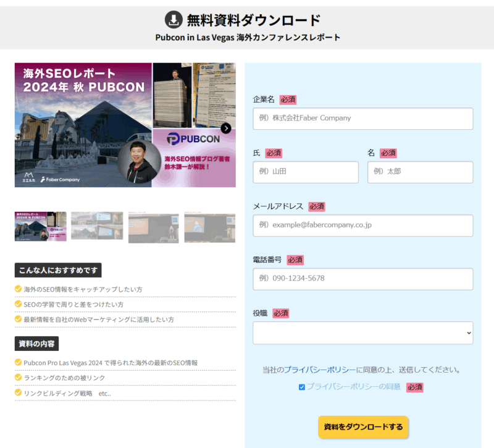The image size is (494, 448).
Task: Select the second carousel thumbnail
Action: [97, 226]
